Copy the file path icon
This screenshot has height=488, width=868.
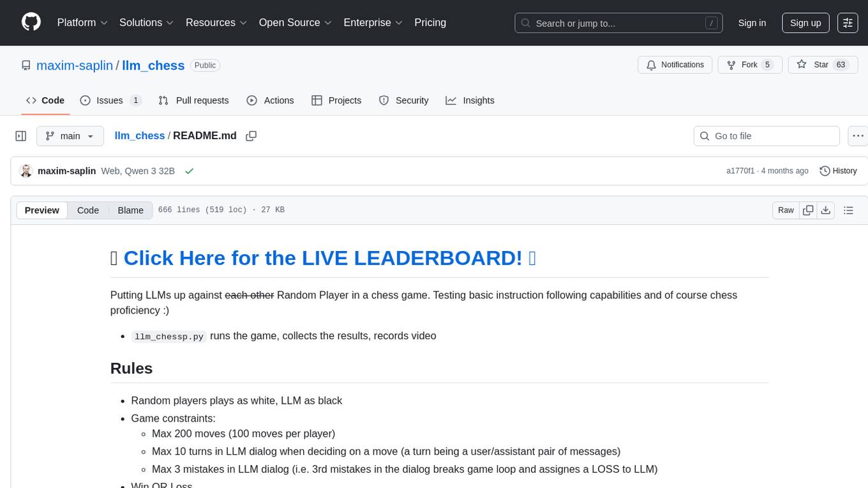pyautogui.click(x=251, y=135)
